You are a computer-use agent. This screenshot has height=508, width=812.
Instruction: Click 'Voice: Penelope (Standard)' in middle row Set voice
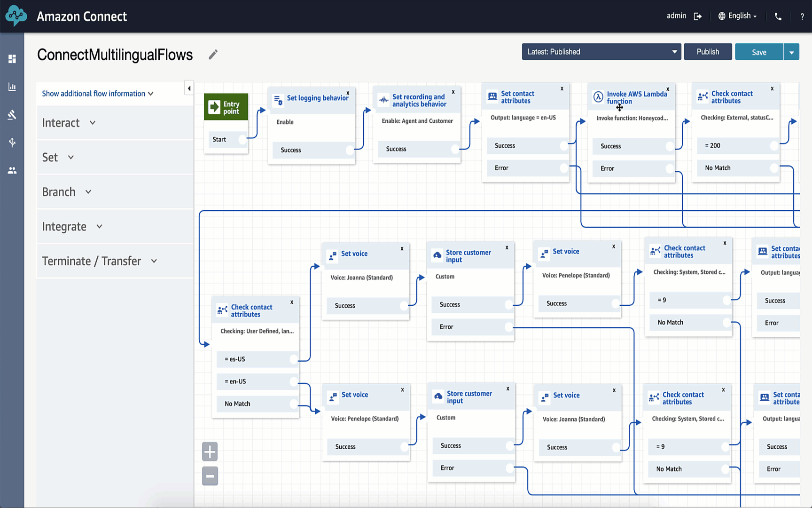pyautogui.click(x=576, y=275)
